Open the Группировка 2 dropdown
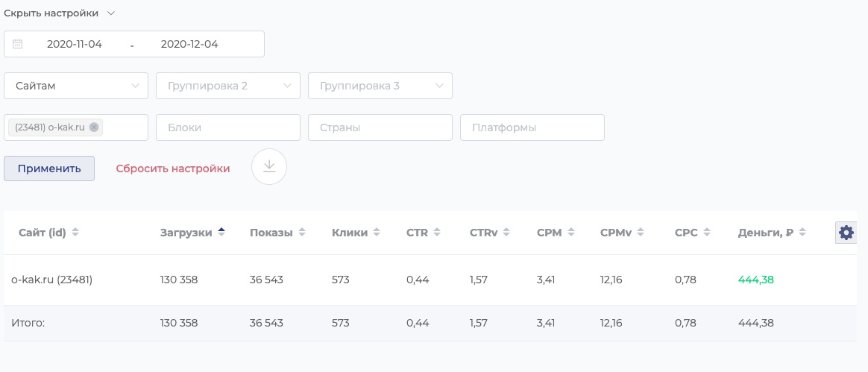Screen dimensions: 868x372 click(x=228, y=86)
